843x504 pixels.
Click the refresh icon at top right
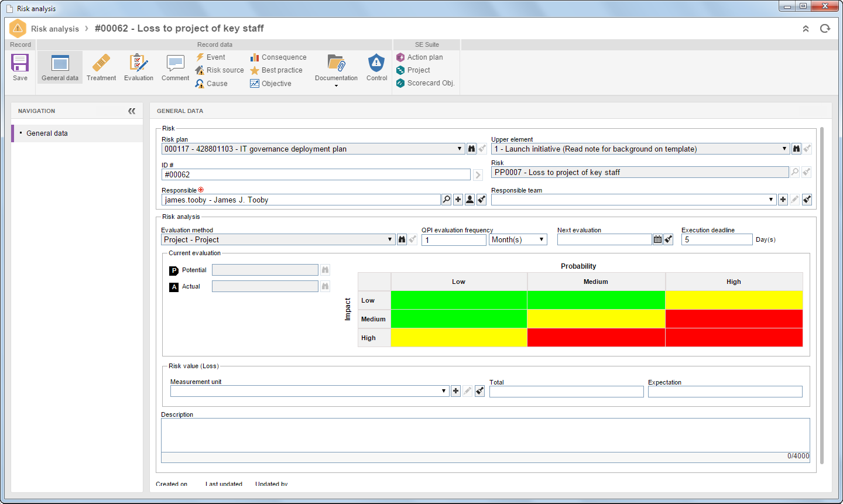tap(825, 29)
